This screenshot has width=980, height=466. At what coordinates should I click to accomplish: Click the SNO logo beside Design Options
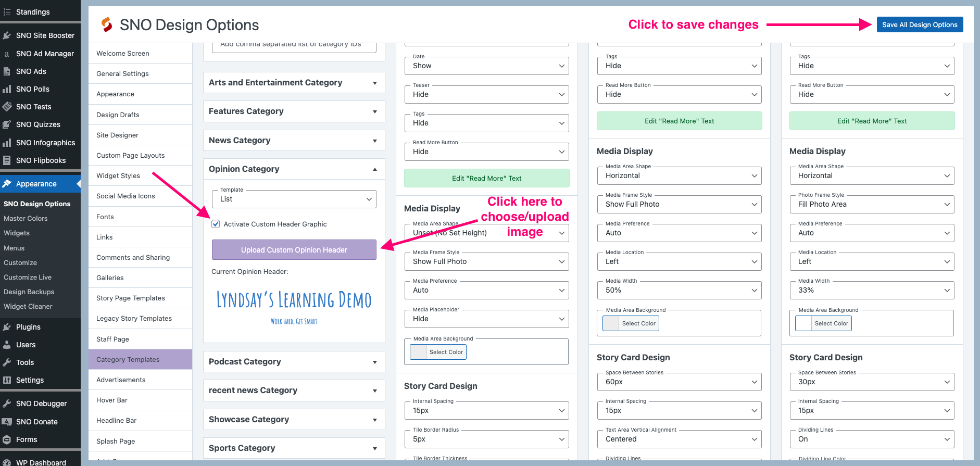pos(107,24)
